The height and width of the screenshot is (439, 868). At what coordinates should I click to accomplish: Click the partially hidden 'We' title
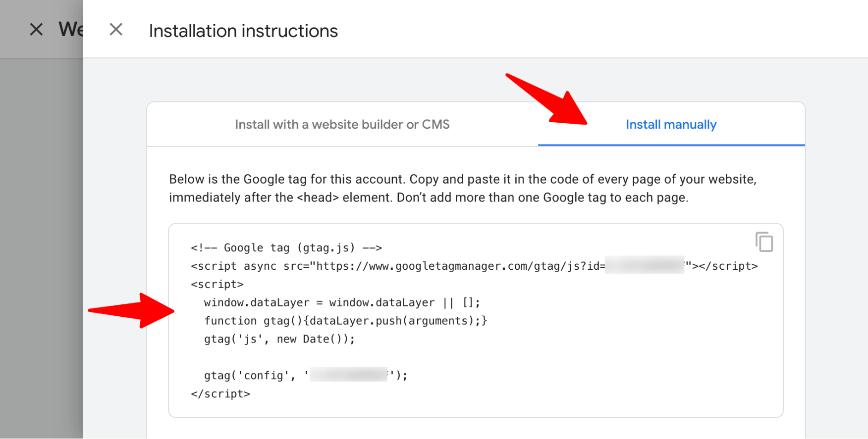[70, 30]
